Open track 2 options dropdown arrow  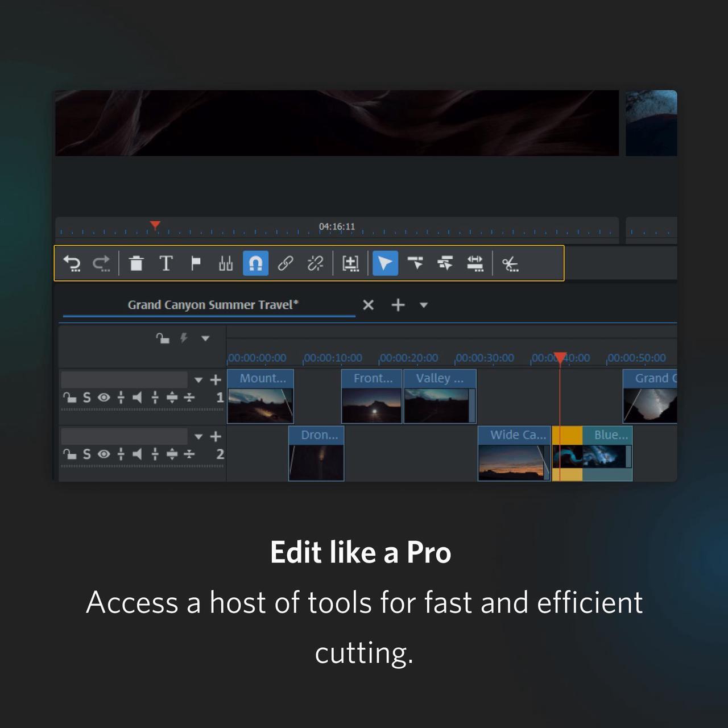pos(198,437)
